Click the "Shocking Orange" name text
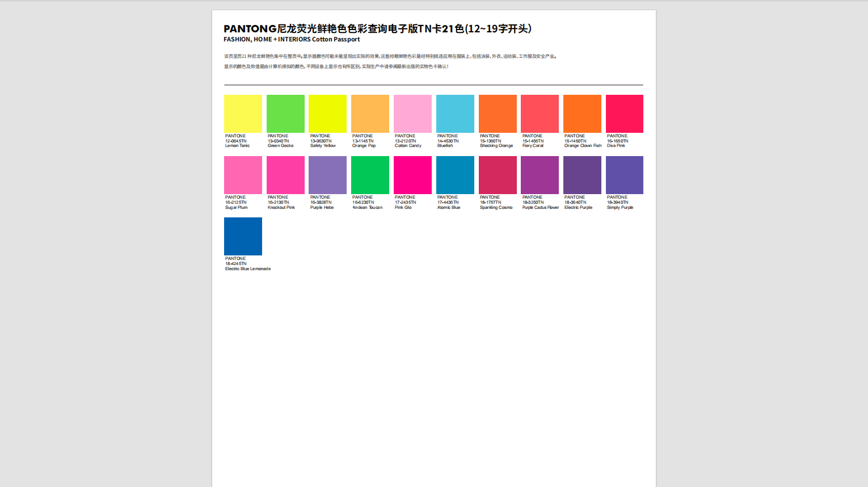This screenshot has height=487, width=868. [x=496, y=146]
